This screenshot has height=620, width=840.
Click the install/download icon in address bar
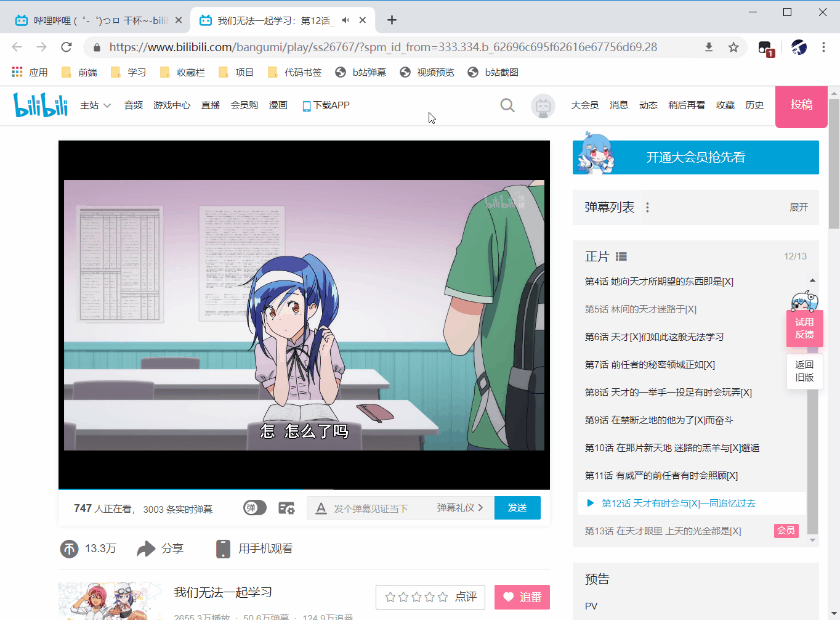tap(709, 47)
